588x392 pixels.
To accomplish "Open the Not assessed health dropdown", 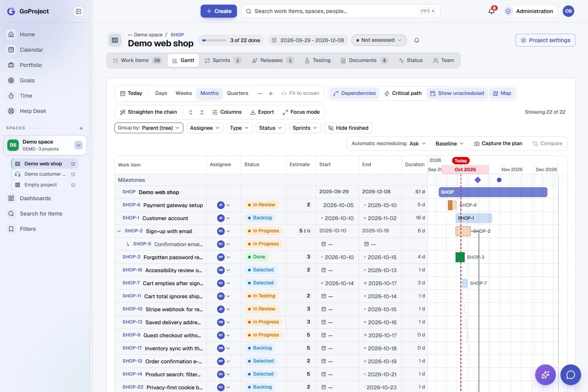I will 379,40.
